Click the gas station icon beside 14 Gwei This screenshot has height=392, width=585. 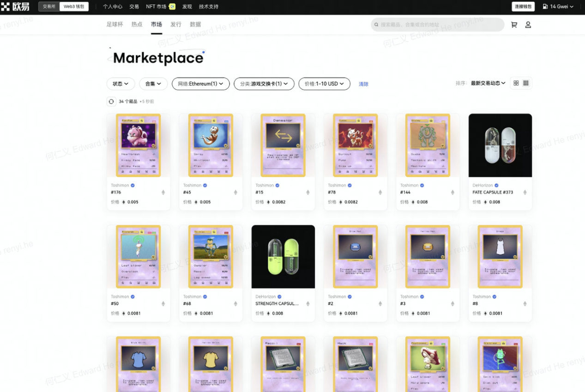tap(545, 6)
